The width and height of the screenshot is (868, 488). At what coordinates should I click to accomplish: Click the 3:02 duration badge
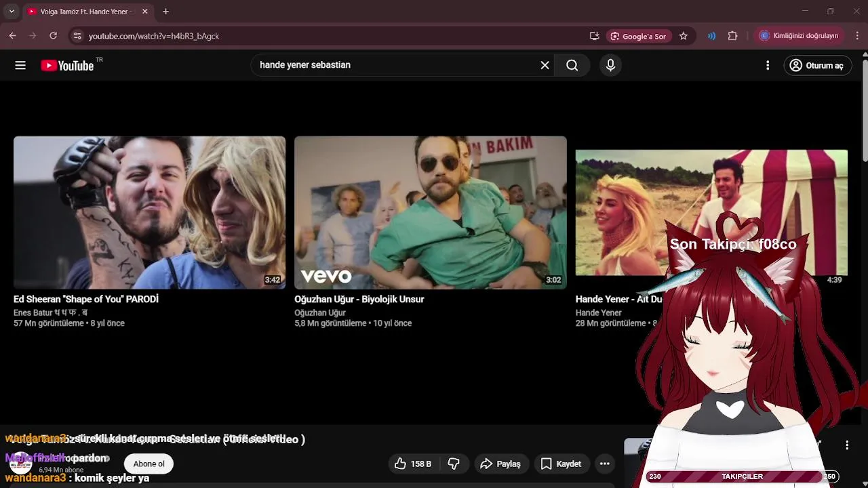point(553,280)
